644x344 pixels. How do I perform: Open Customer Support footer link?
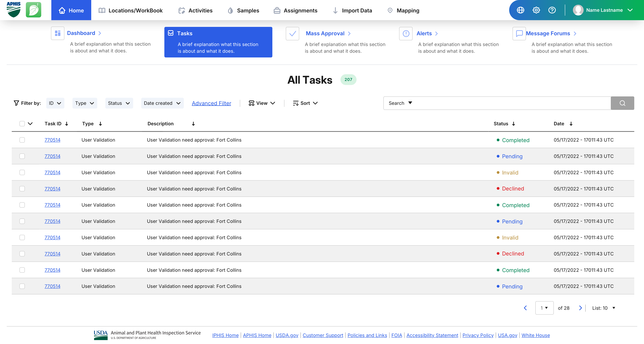[323, 335]
